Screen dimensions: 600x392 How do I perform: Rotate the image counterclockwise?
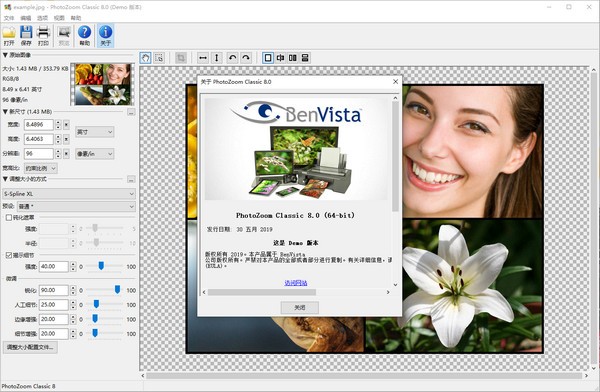232,58
